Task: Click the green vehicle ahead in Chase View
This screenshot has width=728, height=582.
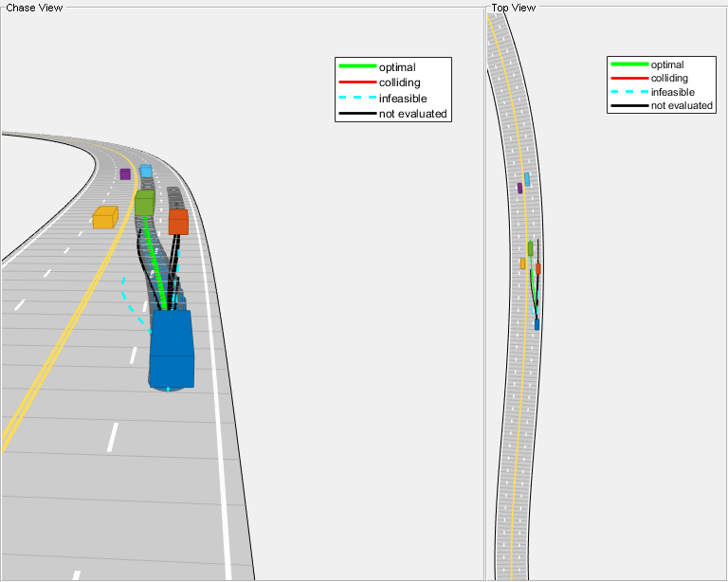Action: point(144,202)
